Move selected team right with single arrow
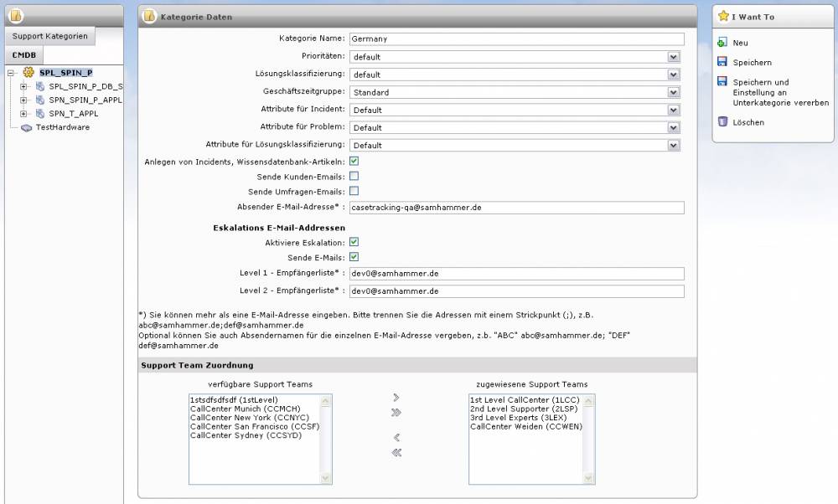 396,397
